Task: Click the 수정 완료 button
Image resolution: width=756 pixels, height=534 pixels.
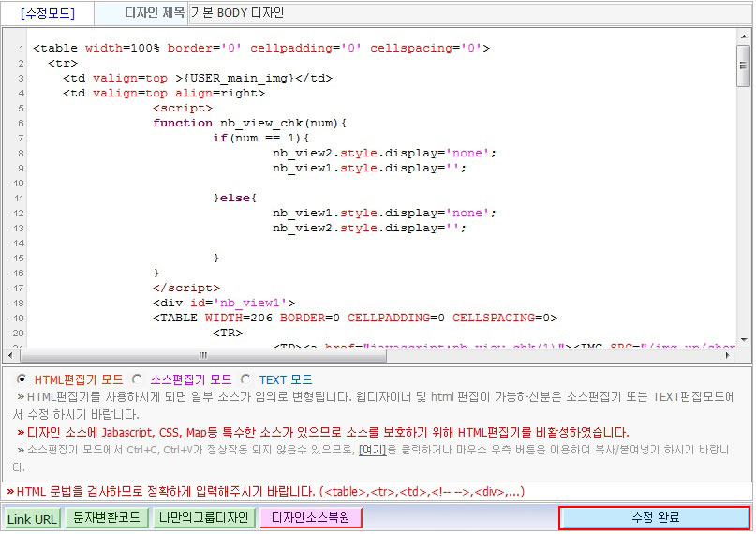Action: 654,518
